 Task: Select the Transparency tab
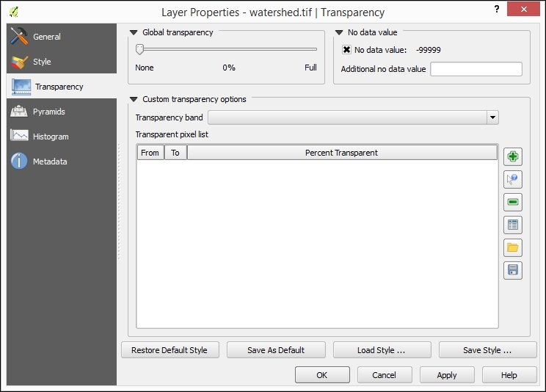[x=62, y=87]
